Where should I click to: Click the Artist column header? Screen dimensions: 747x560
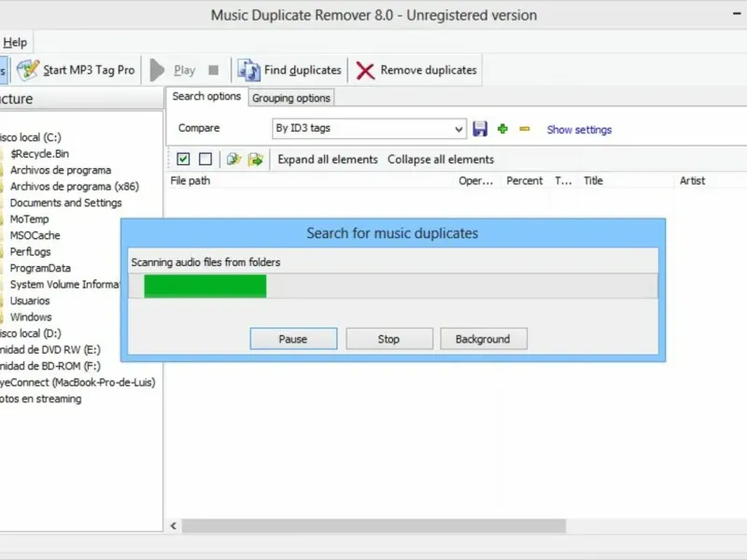coord(710,181)
